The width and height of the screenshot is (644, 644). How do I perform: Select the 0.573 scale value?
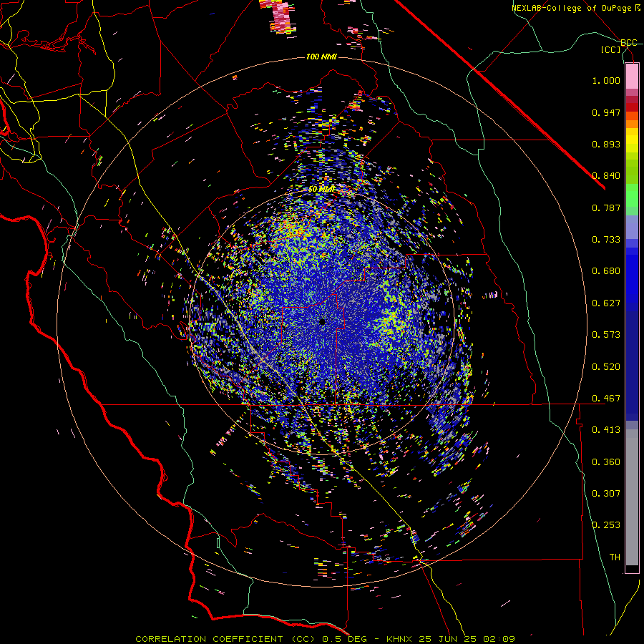606,335
